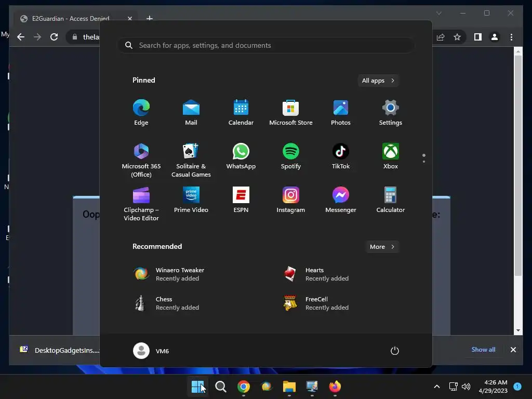Image resolution: width=532 pixels, height=399 pixels.
Task: Open the recommended FreeCell game
Action: [x=316, y=303]
